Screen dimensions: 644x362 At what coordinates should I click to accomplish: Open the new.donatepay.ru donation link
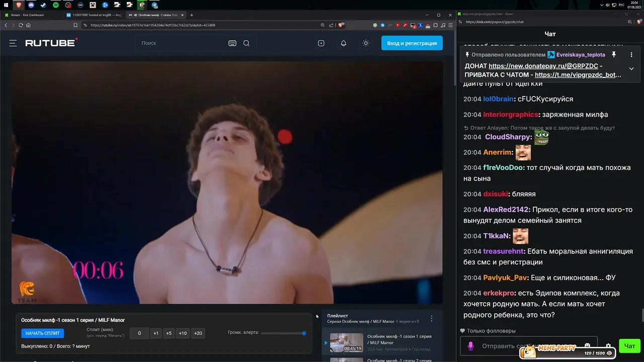(x=543, y=66)
